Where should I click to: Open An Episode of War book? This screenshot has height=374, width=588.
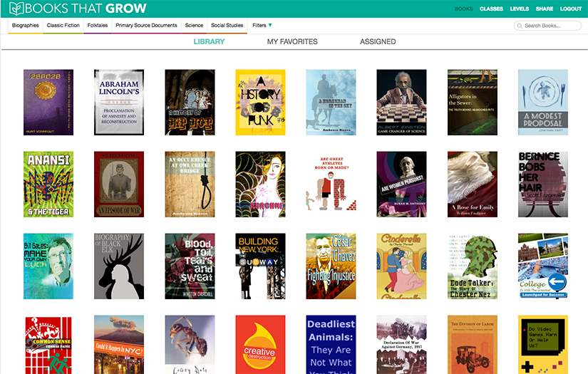pyautogui.click(x=119, y=185)
